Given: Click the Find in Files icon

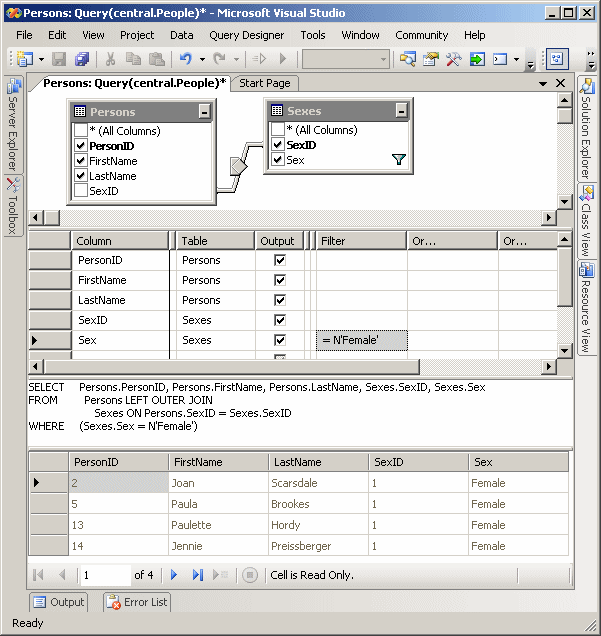Looking at the screenshot, I should click(408, 59).
